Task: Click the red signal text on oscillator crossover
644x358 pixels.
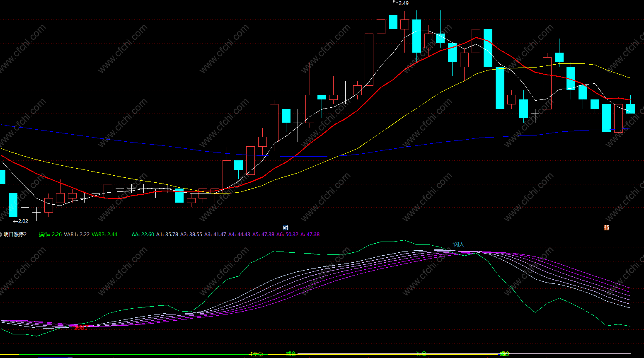Action: click(81, 327)
